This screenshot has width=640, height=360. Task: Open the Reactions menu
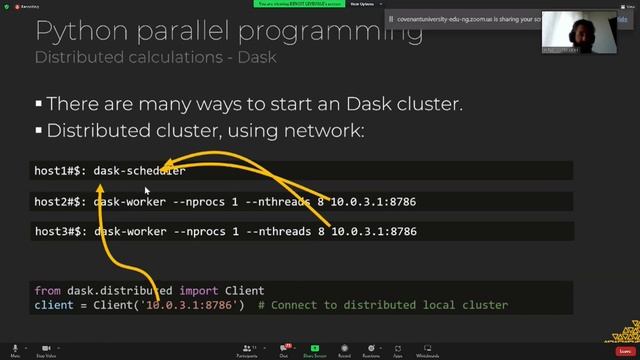click(x=371, y=350)
